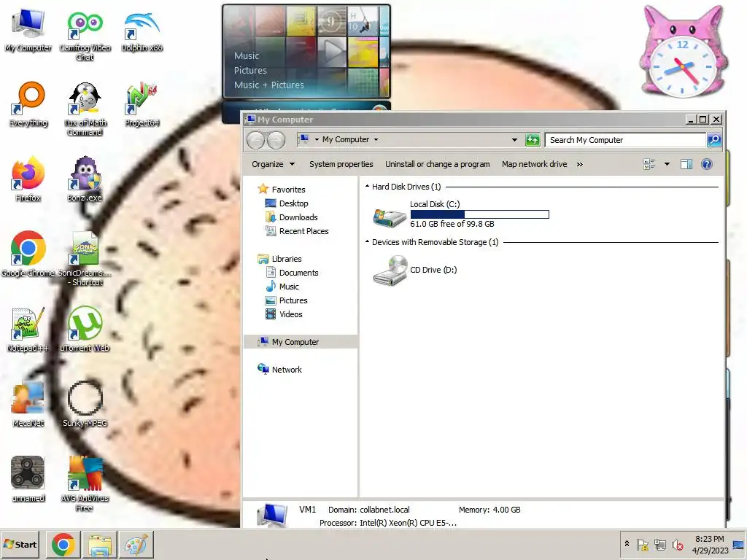Select Pictures in Media Center gadget
The width and height of the screenshot is (747, 560).
pos(250,71)
